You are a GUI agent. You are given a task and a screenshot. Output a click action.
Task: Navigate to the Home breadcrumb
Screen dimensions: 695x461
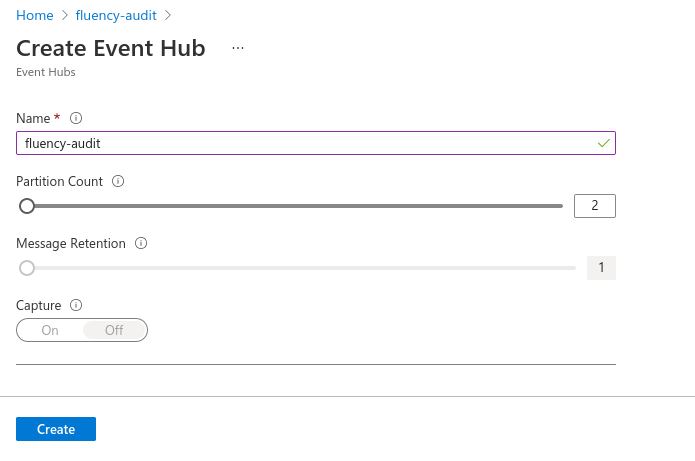pos(35,16)
